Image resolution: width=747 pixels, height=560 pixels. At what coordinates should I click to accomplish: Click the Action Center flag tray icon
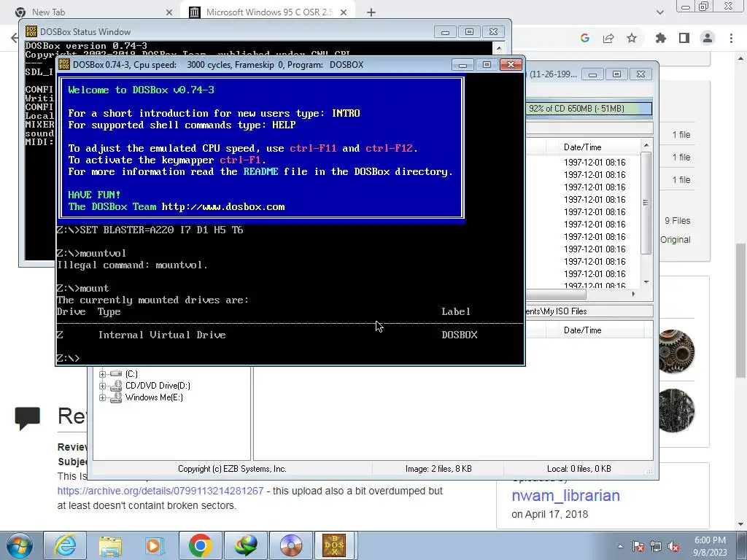tap(638, 546)
